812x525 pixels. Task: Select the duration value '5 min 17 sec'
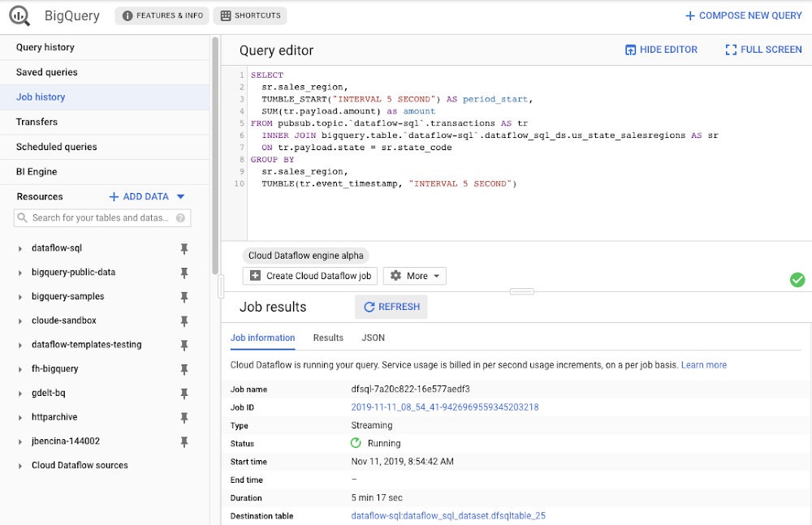pos(377,497)
